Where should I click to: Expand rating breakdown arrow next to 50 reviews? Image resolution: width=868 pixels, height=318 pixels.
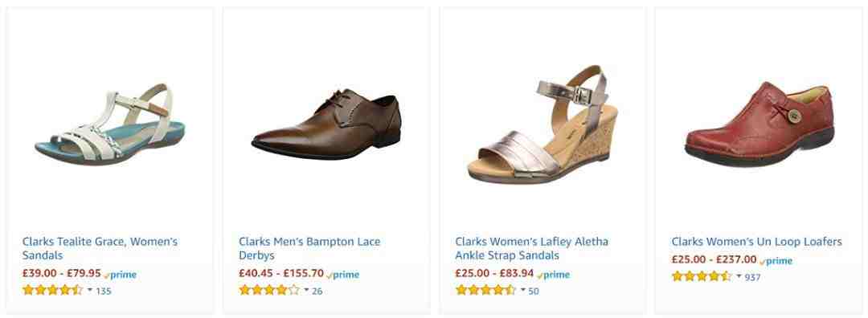[522, 290]
